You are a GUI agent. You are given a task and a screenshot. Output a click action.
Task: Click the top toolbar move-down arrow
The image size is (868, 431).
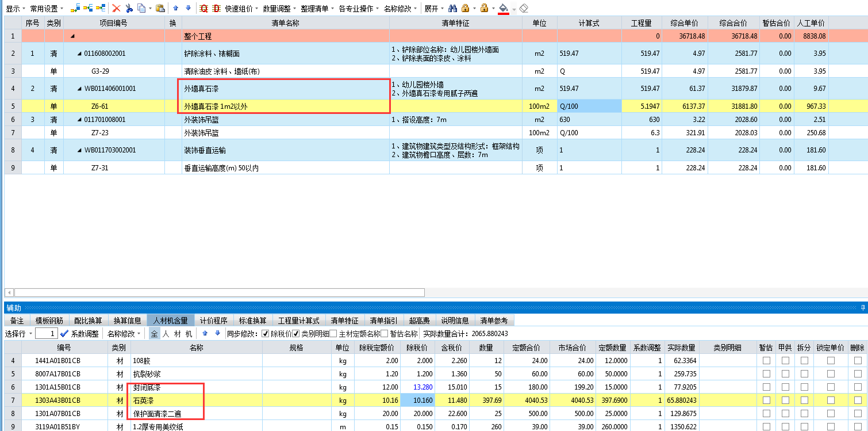pyautogui.click(x=188, y=9)
